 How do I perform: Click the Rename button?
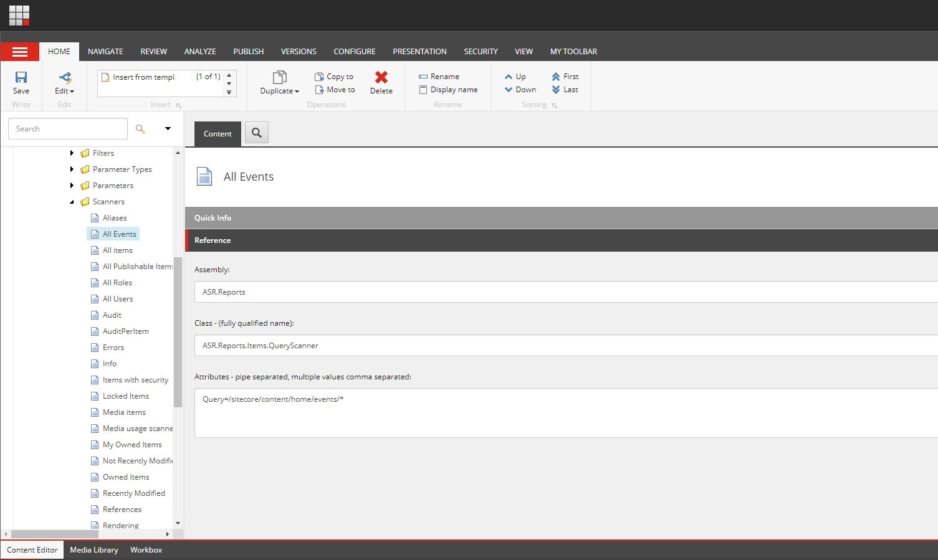coord(439,77)
